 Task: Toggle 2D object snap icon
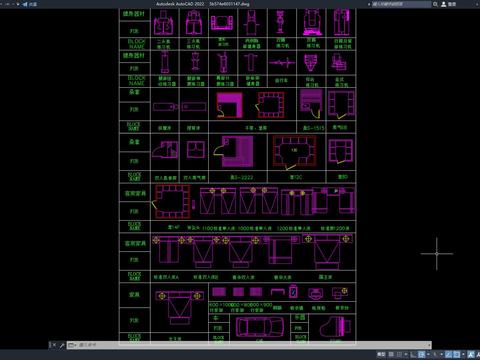coord(456,354)
